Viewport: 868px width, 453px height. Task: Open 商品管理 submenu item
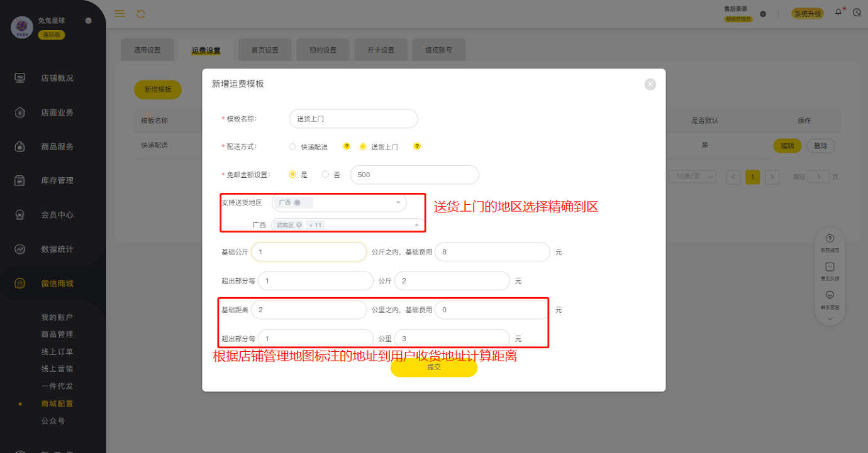click(x=57, y=334)
